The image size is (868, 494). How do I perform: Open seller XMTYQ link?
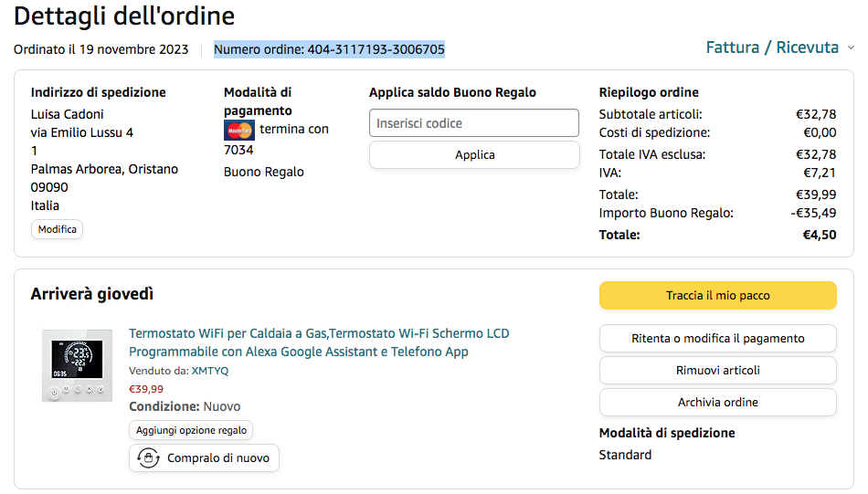pos(210,371)
